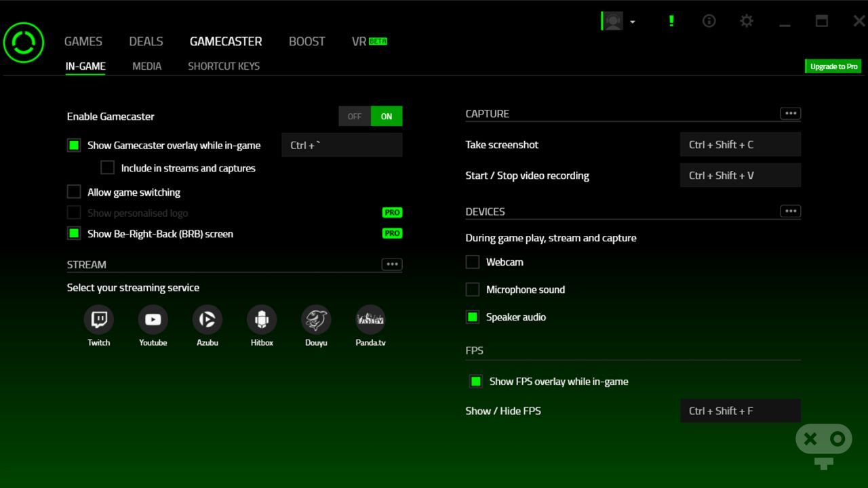This screenshot has width=868, height=488.
Task: Choose the Azubu streaming service icon
Action: pyautogui.click(x=208, y=319)
